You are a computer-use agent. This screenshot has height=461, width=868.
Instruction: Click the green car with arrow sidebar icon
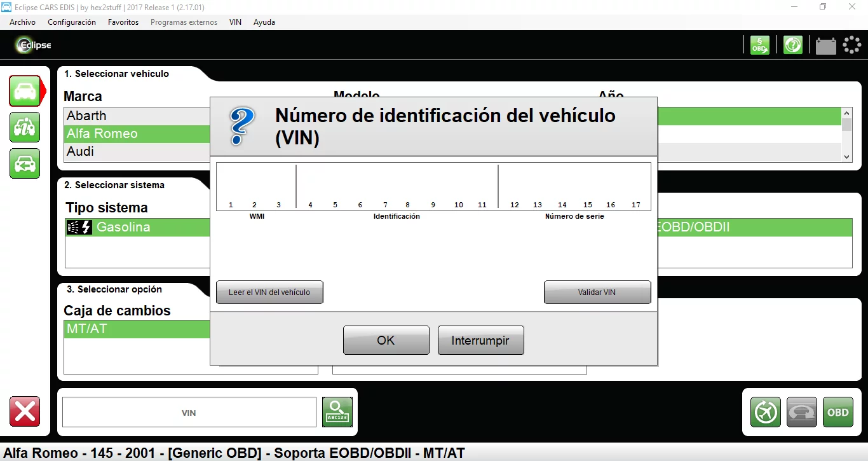[x=24, y=163]
